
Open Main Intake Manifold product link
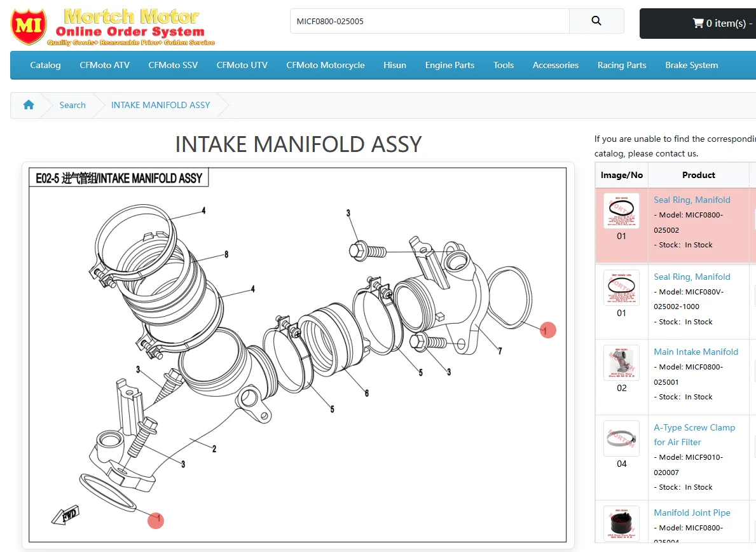click(696, 352)
